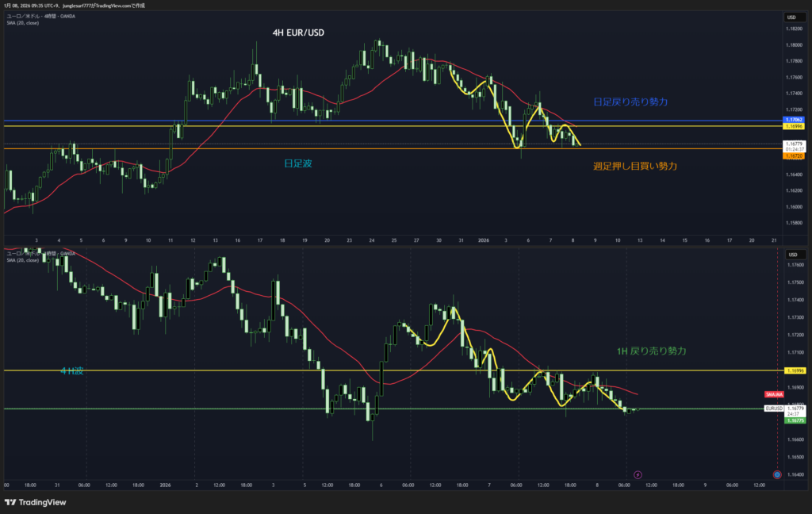This screenshot has width=812, height=514.
Task: Select the orange '週足押し目買い勢力' text annotation
Action: [x=634, y=167]
